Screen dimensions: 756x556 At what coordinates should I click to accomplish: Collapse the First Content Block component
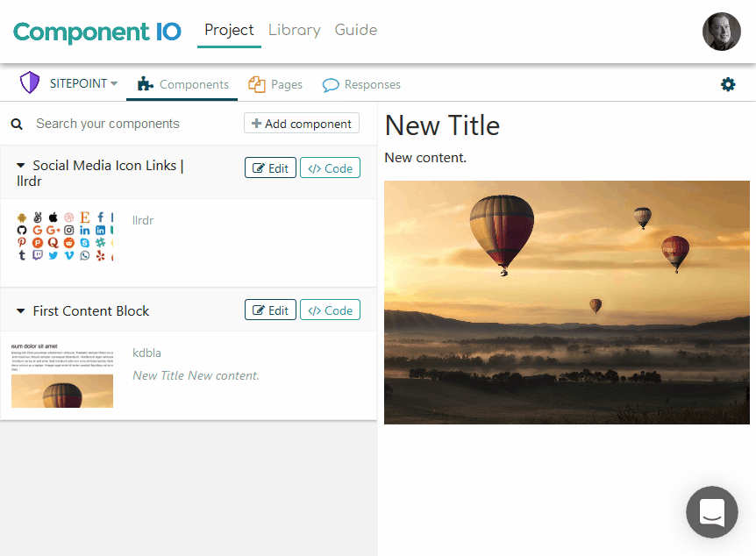click(x=21, y=311)
